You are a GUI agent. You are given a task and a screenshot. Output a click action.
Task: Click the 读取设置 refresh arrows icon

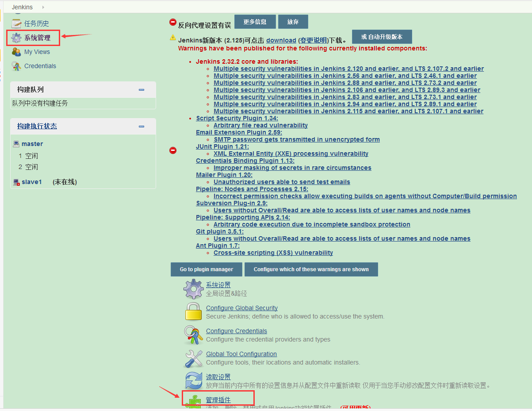click(x=193, y=381)
